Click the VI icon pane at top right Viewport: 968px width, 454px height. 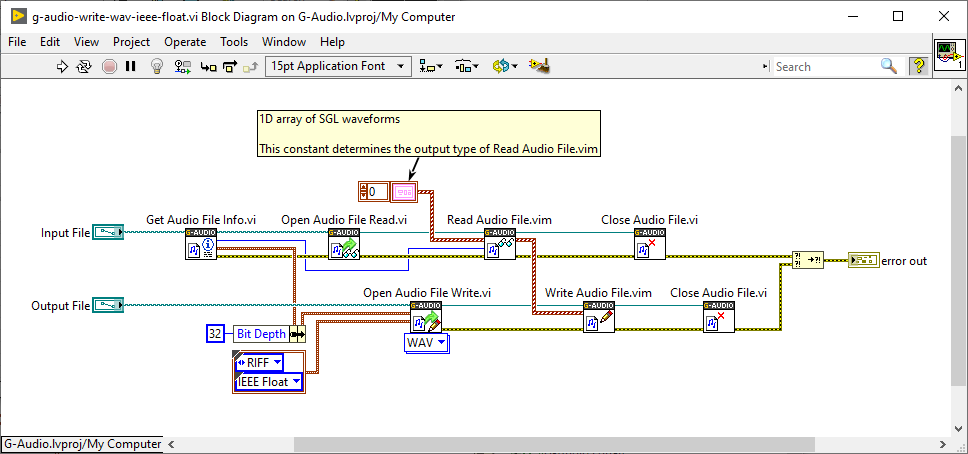pyautogui.click(x=949, y=55)
